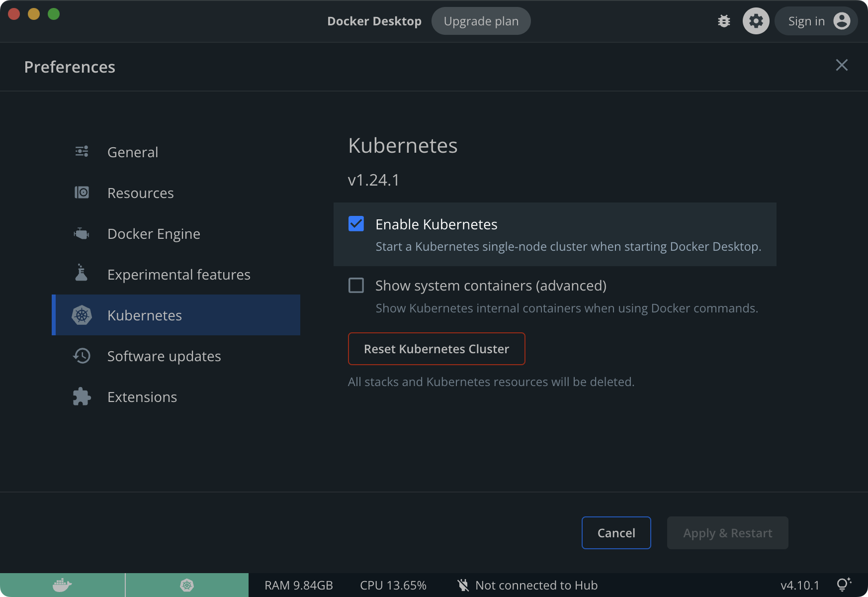Image resolution: width=868 pixels, height=597 pixels.
Task: Click the Kubernetes status icon at bottom
Action: pyautogui.click(x=187, y=585)
